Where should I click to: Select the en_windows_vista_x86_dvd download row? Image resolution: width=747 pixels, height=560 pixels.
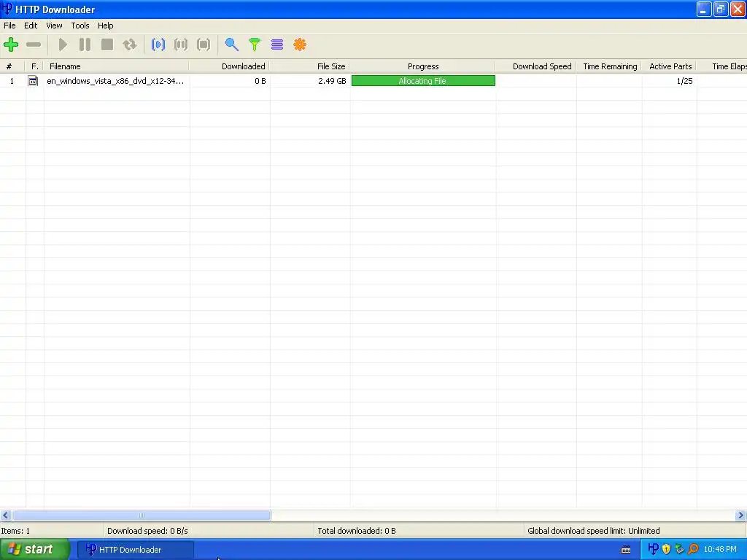pos(373,81)
